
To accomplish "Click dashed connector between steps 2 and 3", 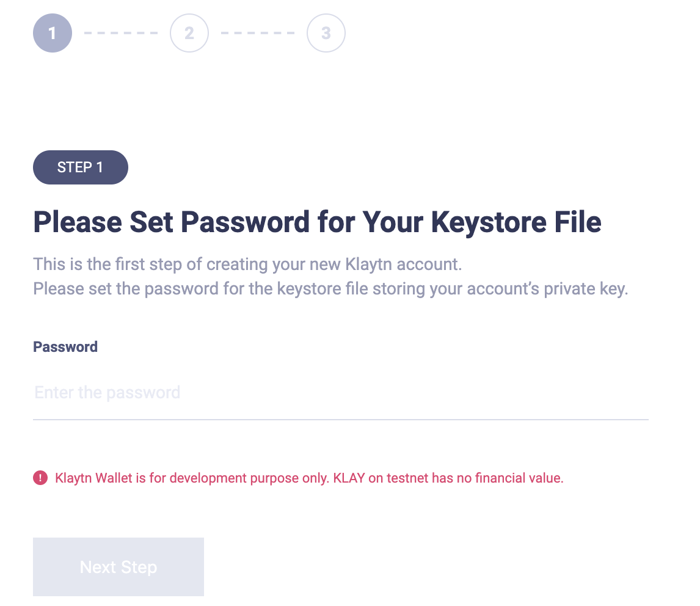I will tap(258, 33).
